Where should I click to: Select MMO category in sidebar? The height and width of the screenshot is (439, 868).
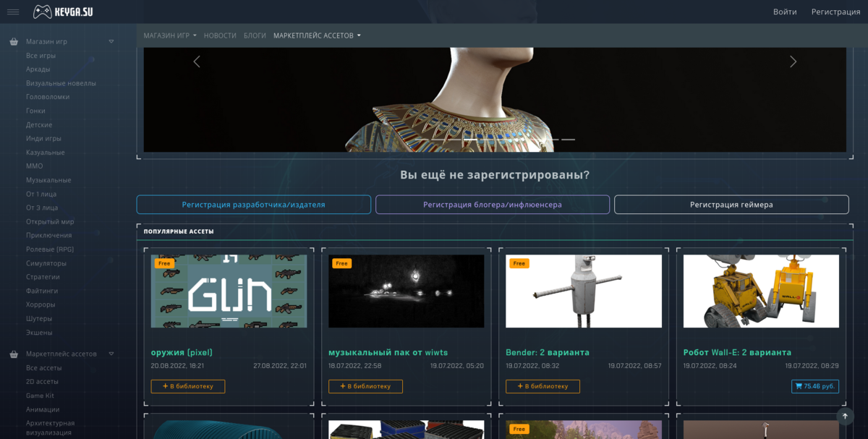(34, 166)
